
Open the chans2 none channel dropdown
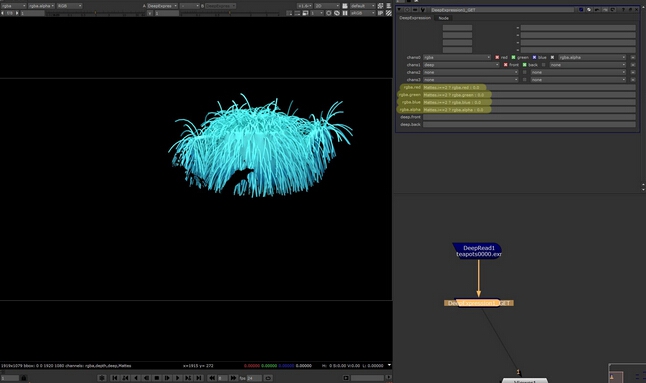tap(470, 72)
